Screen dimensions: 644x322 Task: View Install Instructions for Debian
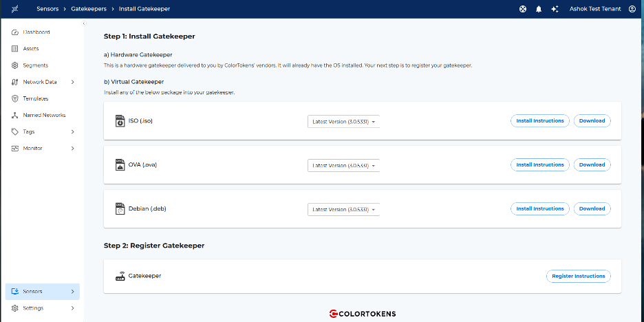point(539,208)
